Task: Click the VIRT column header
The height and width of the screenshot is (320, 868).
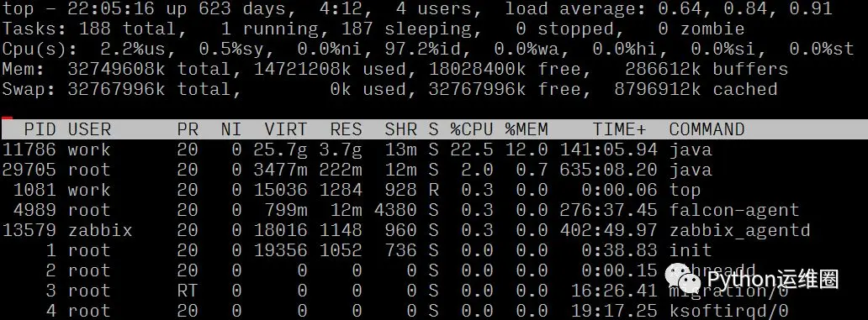Action: (285, 129)
